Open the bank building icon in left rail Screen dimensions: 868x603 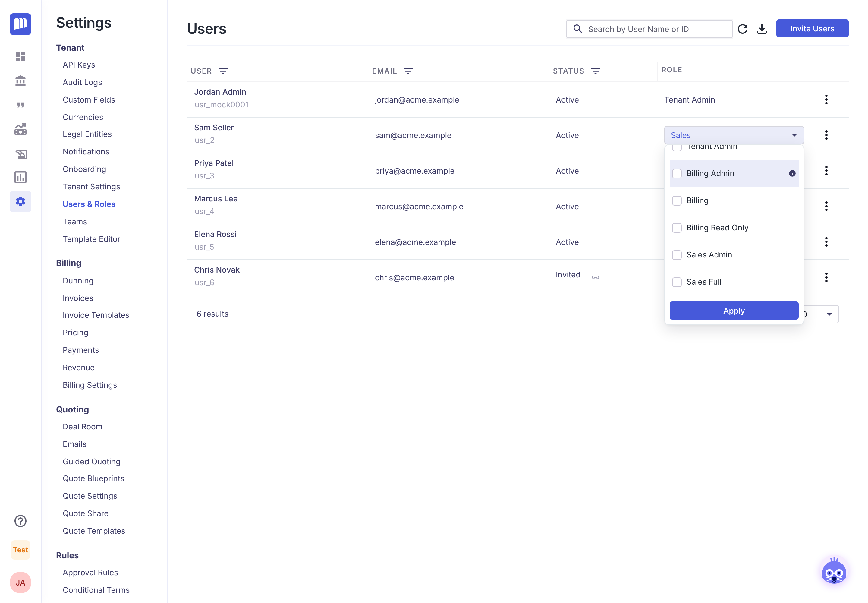(x=20, y=81)
